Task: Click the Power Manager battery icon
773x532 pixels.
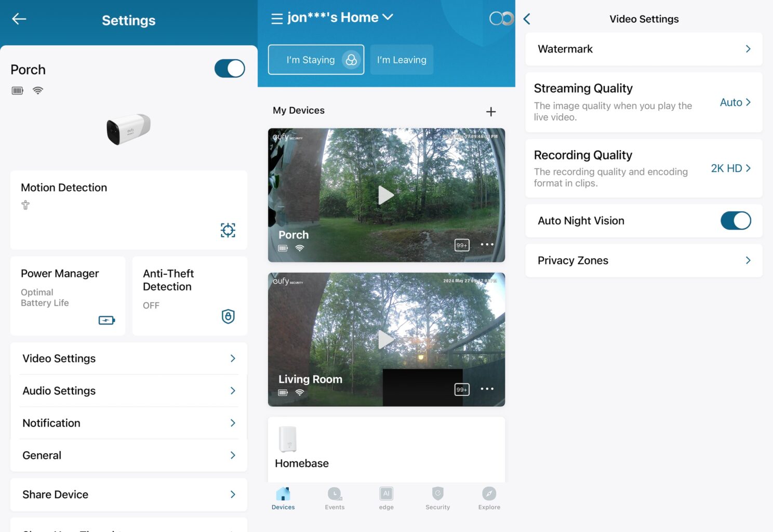Action: [x=106, y=320]
